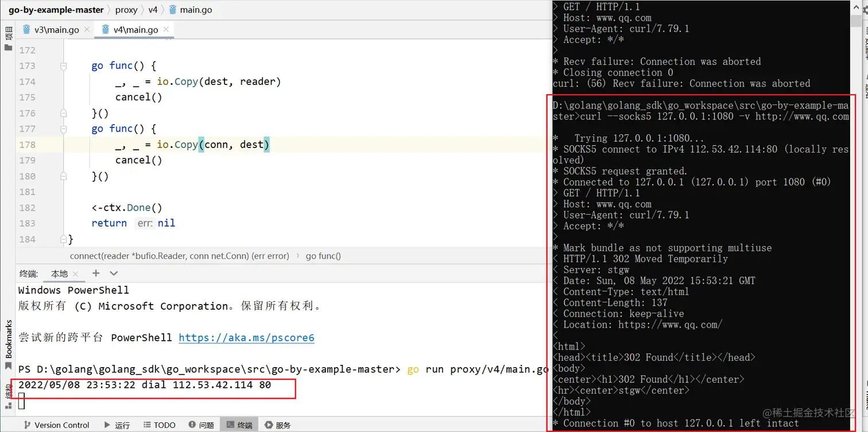Click the io.Copy(conn, dest) code line
Image resolution: width=868 pixels, height=432 pixels.
(192, 145)
